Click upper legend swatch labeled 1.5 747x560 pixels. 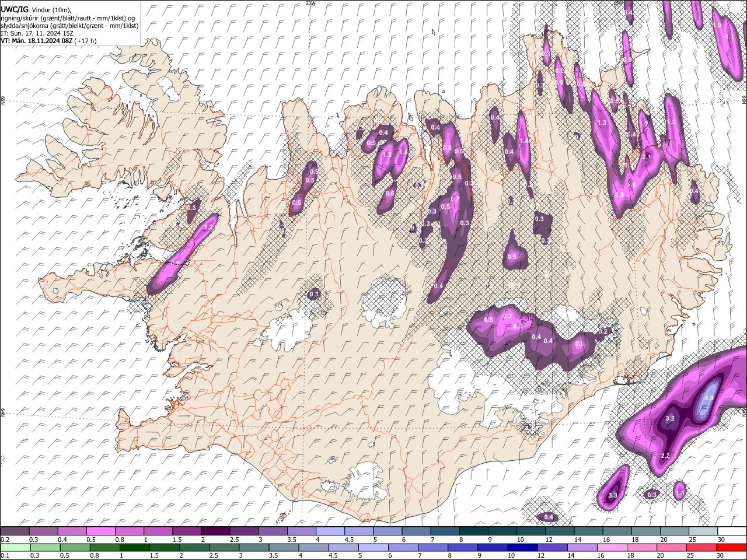click(187, 531)
